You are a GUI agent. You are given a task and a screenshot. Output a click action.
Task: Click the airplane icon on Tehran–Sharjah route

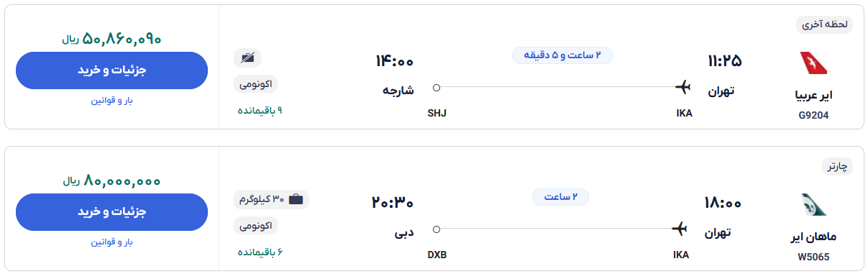coord(682,87)
